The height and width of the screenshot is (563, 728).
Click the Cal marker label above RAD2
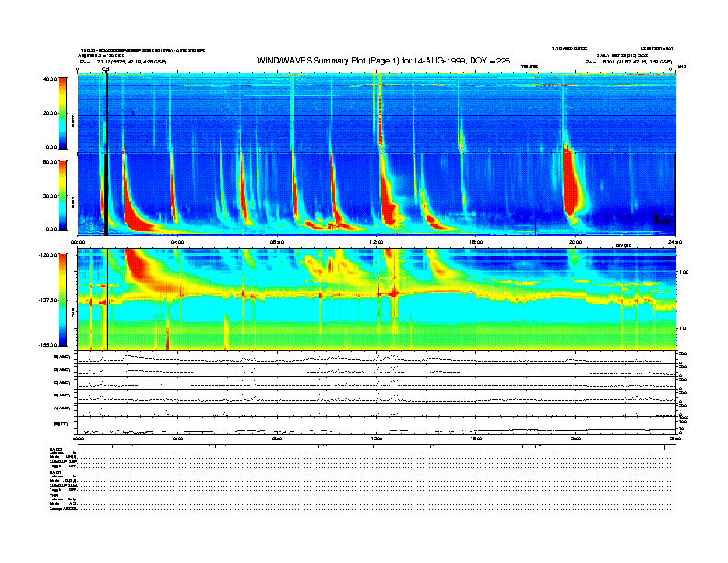tap(106, 69)
